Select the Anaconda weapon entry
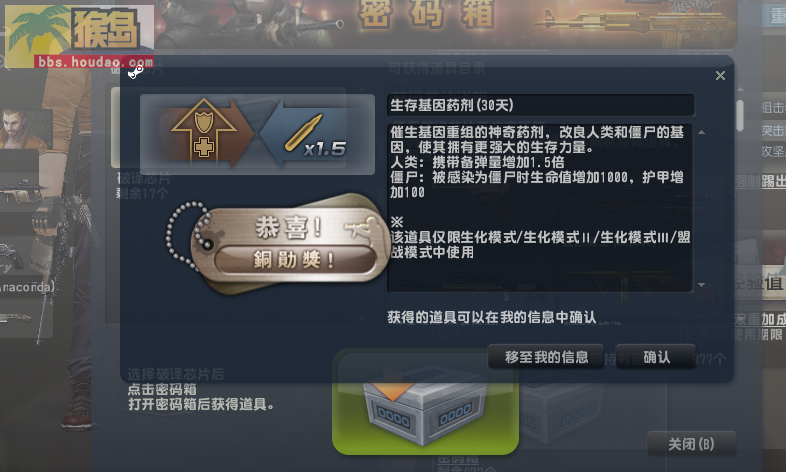Screen dimensions: 786x472 [26, 288]
